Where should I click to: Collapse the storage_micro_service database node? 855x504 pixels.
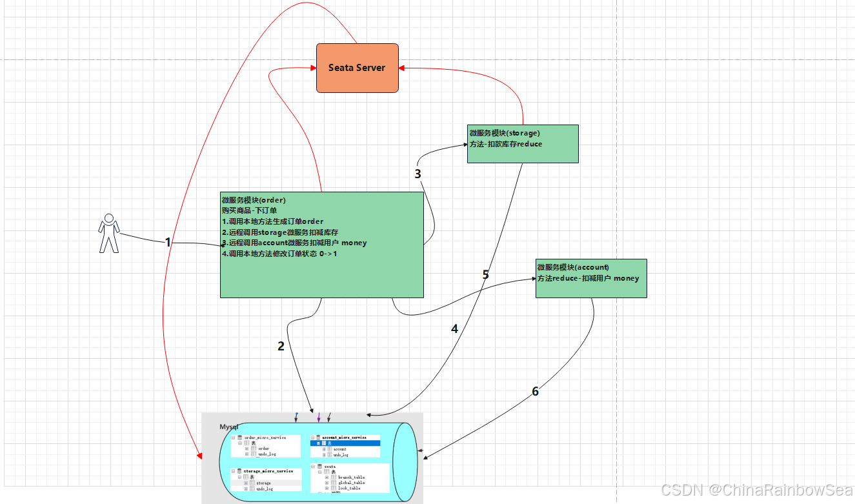pyautogui.click(x=233, y=471)
